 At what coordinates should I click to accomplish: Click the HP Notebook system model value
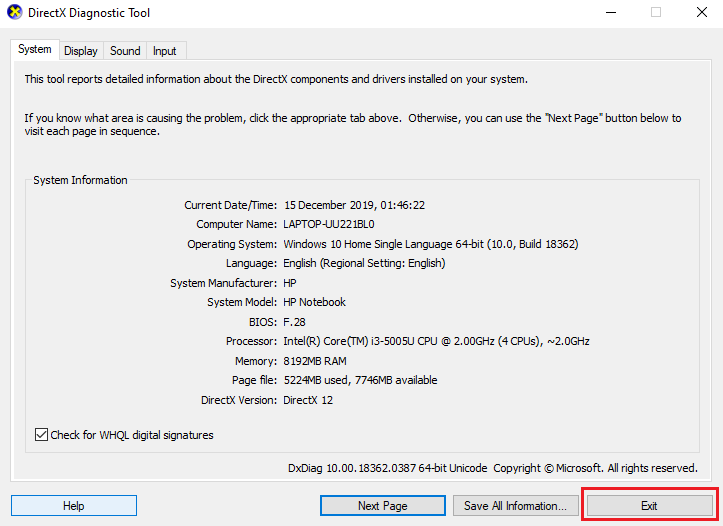pos(314,302)
